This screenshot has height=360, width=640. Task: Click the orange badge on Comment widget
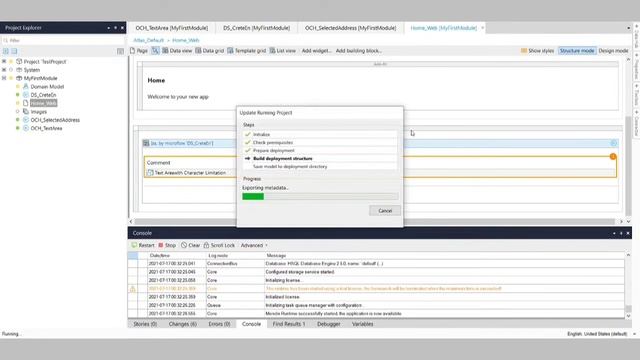(x=613, y=157)
